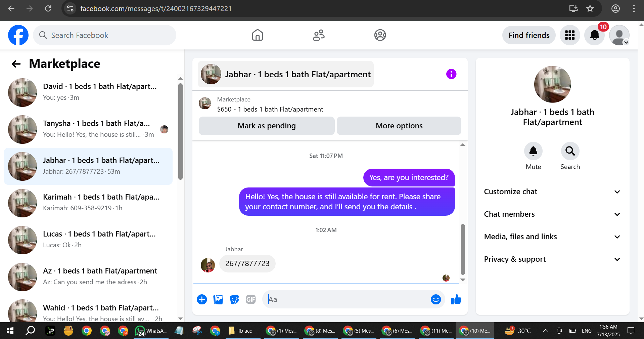Click the conversation list scrollbar thumb
644x339 pixels.
180,131
